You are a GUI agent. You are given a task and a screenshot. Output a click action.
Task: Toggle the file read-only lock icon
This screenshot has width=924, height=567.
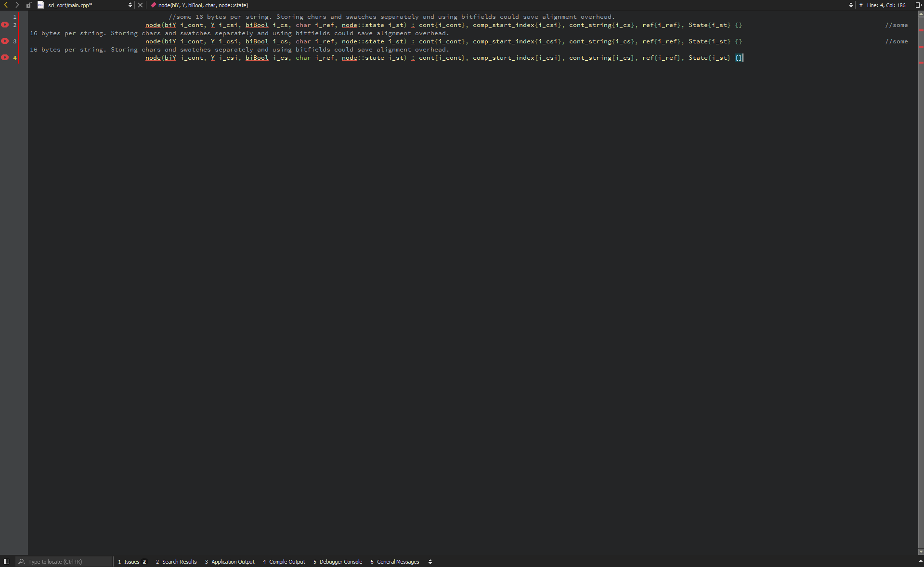29,5
